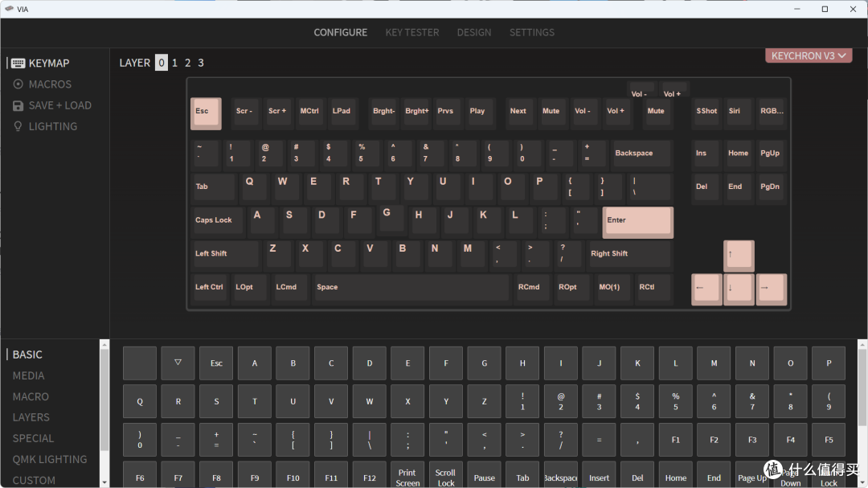The height and width of the screenshot is (488, 868).
Task: Open the MEDIA keycode category
Action: point(29,375)
